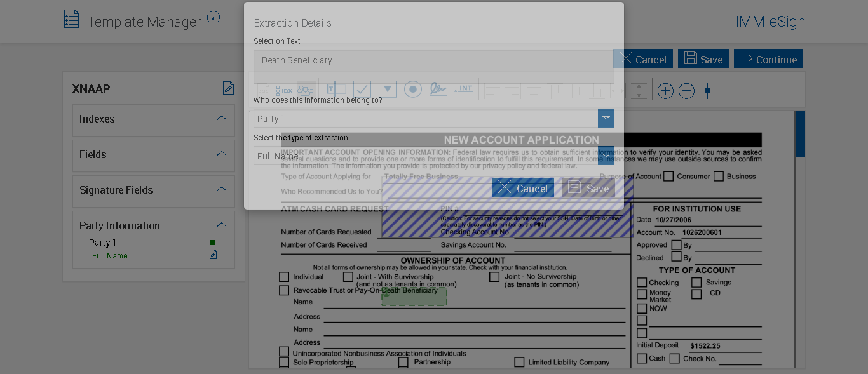
Task: Click the Continue button
Action: 768,59
